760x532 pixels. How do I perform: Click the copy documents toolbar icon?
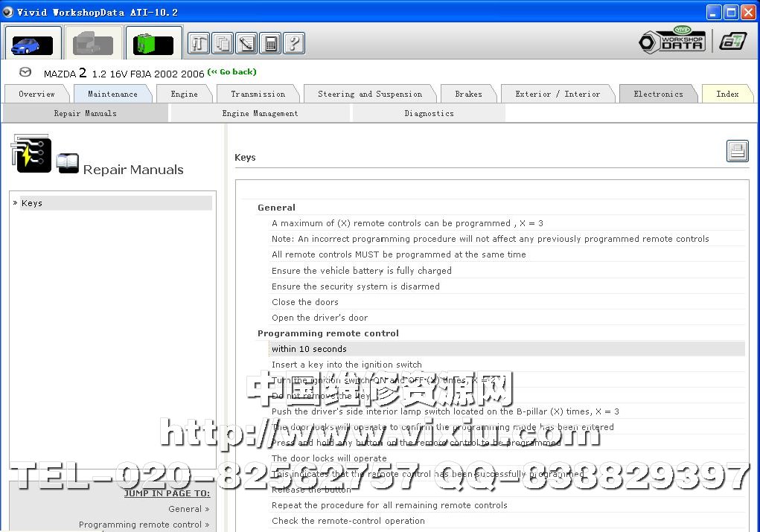(223, 43)
